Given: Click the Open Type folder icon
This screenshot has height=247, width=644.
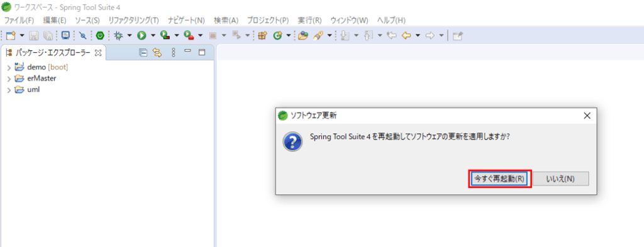Looking at the screenshot, I should (x=303, y=36).
